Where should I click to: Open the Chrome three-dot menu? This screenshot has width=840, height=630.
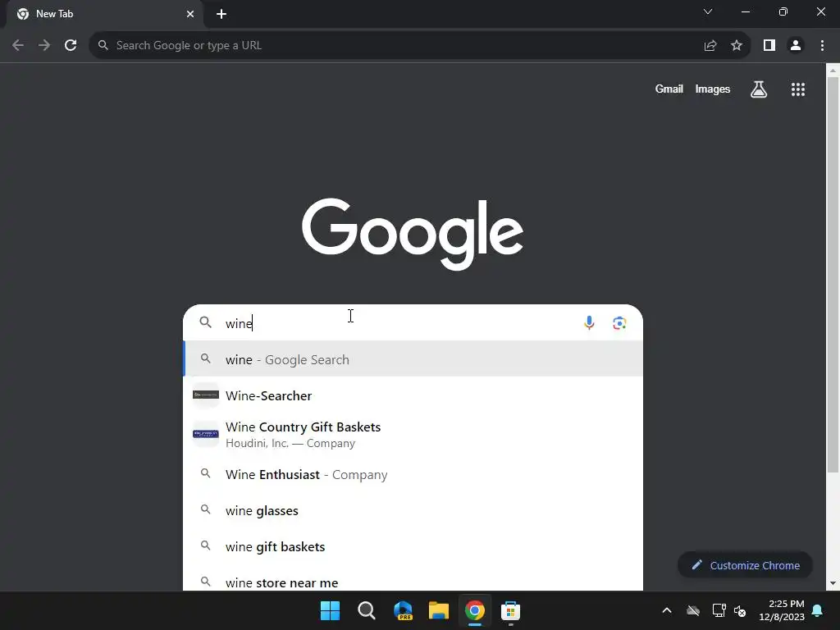pos(822,46)
